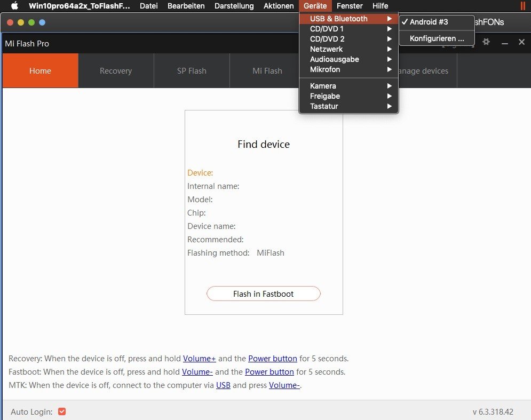Open the Hilfe menu
This screenshot has height=420, width=531.
click(x=380, y=6)
